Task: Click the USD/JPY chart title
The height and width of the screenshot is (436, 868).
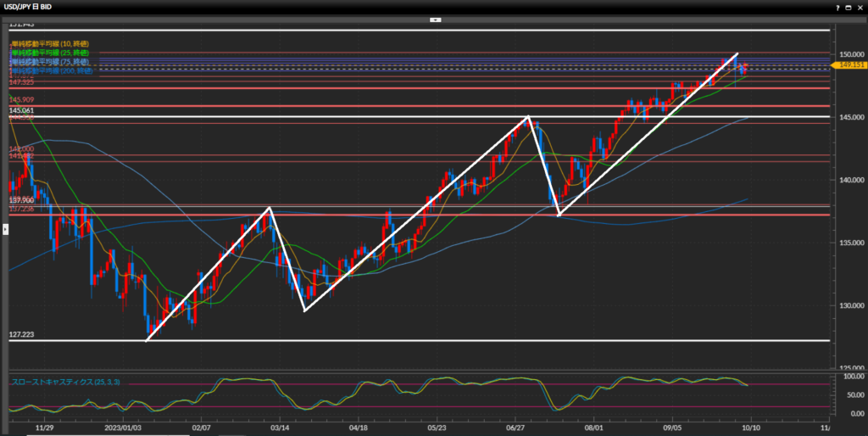Action: tap(31, 7)
